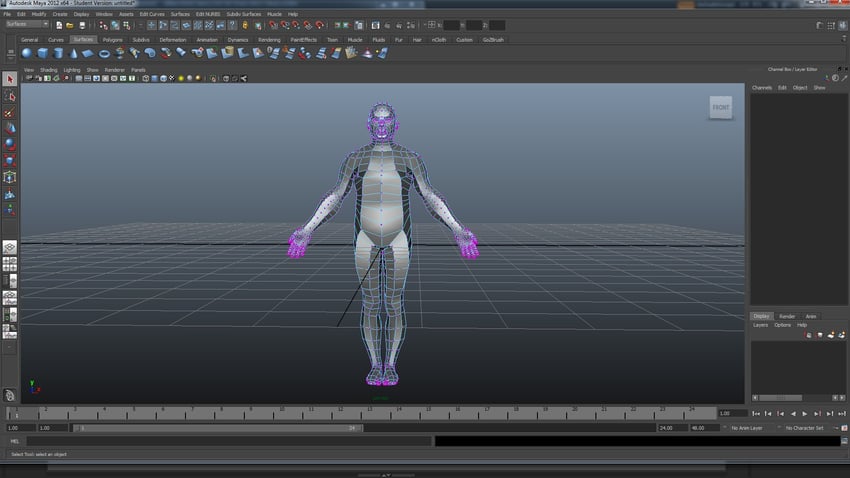Pick the Rotate tool sphere icon
The height and width of the screenshot is (478, 850).
[x=9, y=145]
